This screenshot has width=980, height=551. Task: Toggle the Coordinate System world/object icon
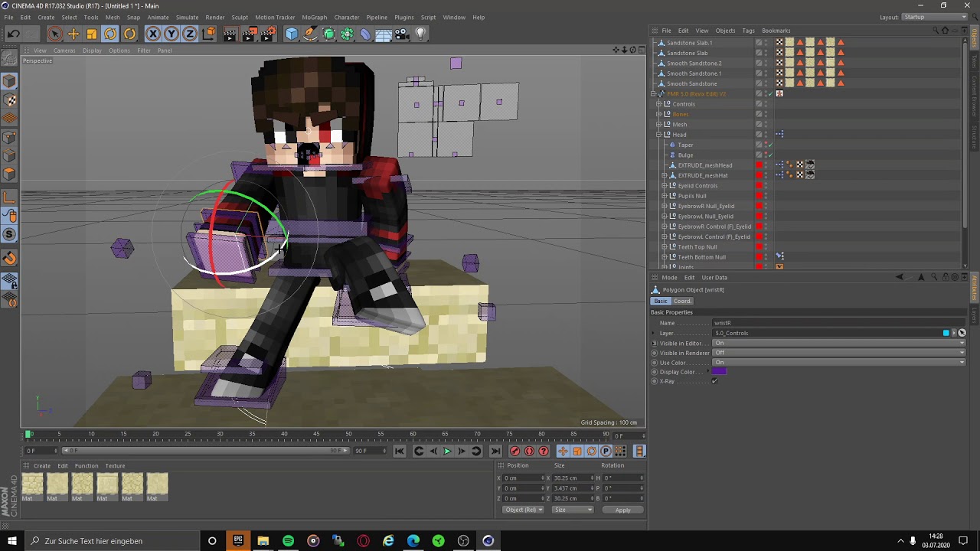(x=208, y=34)
